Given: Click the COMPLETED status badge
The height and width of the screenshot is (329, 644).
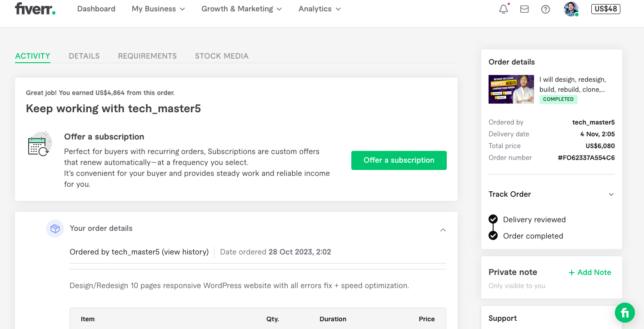Looking at the screenshot, I should 559,99.
